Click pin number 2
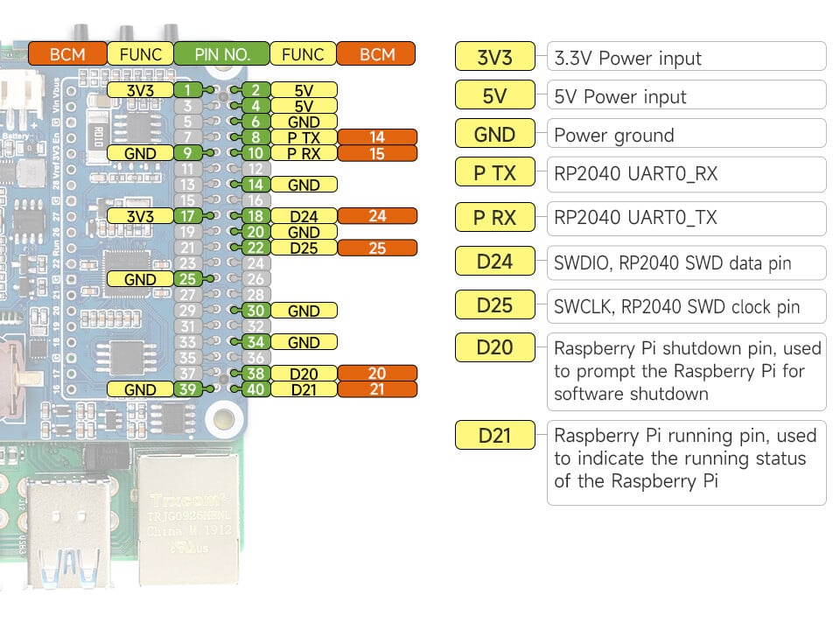840x630 pixels. [x=256, y=90]
